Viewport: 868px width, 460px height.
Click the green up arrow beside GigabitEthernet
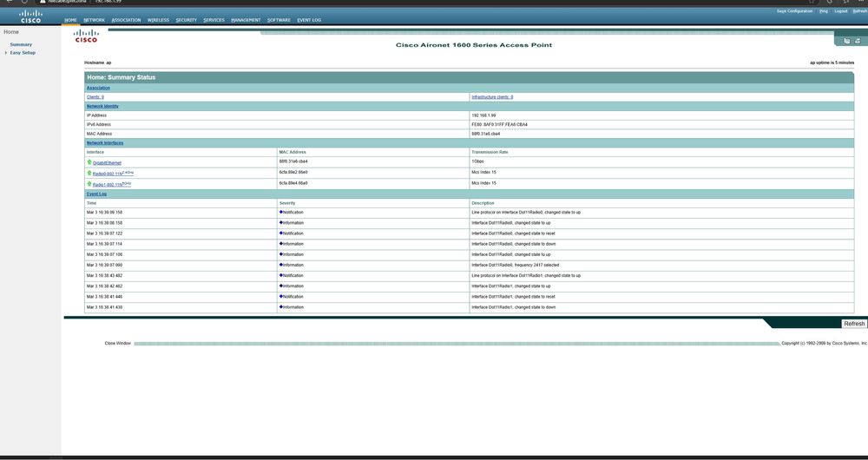[89, 162]
